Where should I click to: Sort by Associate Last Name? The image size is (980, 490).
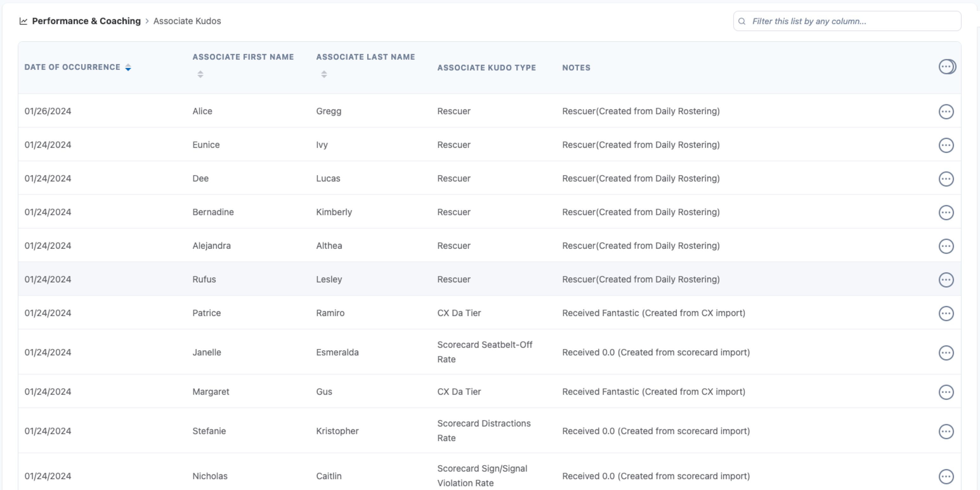pyautogui.click(x=324, y=74)
